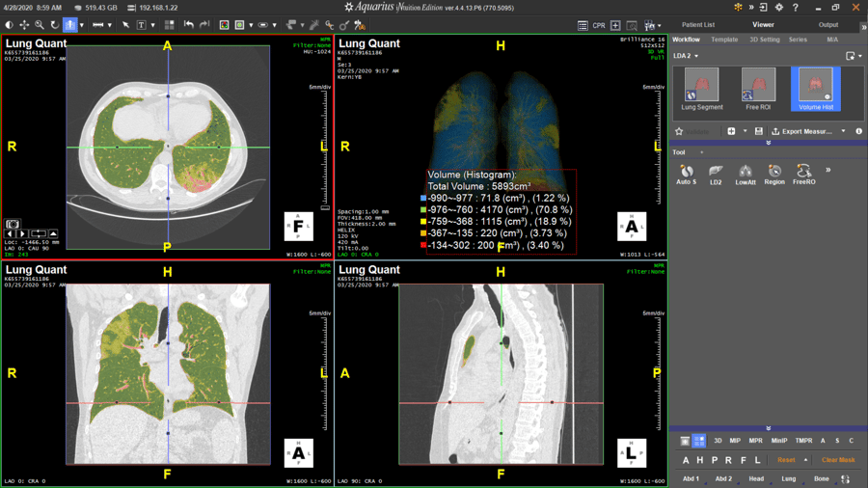Open the ruler measurement tool dropdown
The width and height of the screenshot is (868, 488).
click(110, 25)
